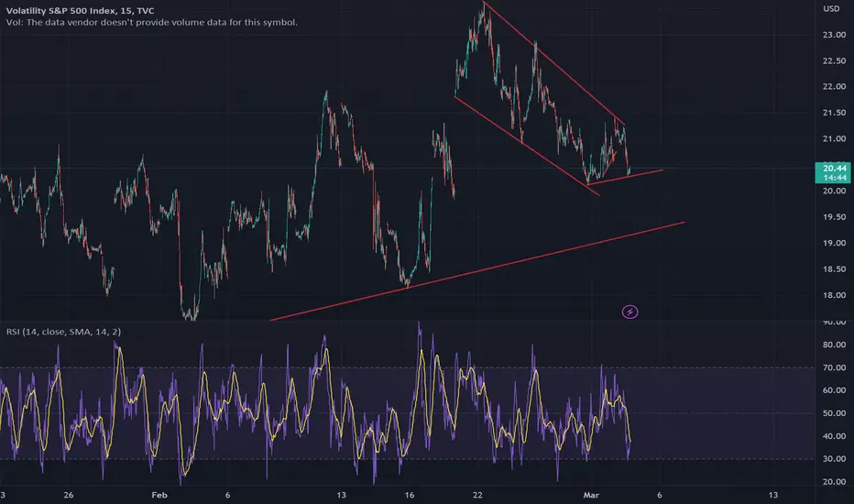
Task: Click the 16 date label on time axis
Action: click(410, 495)
